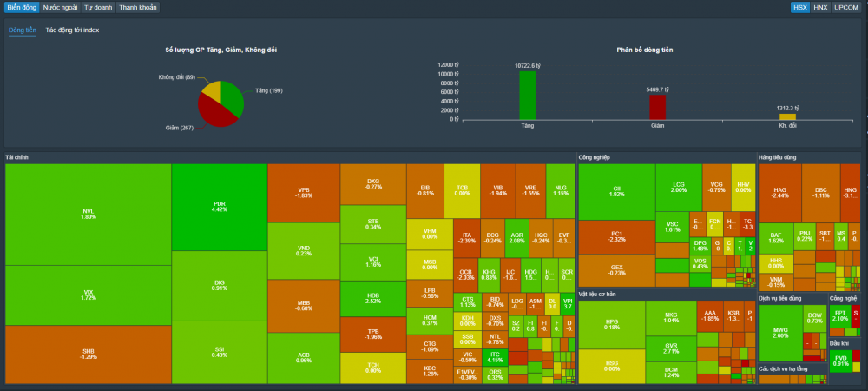This screenshot has height=391, width=868.
Task: Select the TCH 0.00% tile
Action: [373, 368]
